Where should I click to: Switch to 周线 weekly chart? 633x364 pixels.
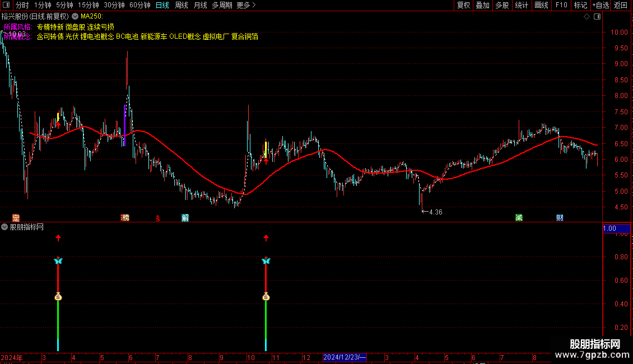click(x=181, y=5)
